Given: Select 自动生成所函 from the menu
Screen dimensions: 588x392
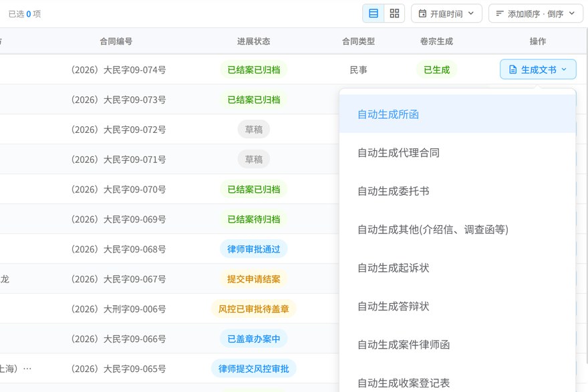Looking at the screenshot, I should coord(457,114).
